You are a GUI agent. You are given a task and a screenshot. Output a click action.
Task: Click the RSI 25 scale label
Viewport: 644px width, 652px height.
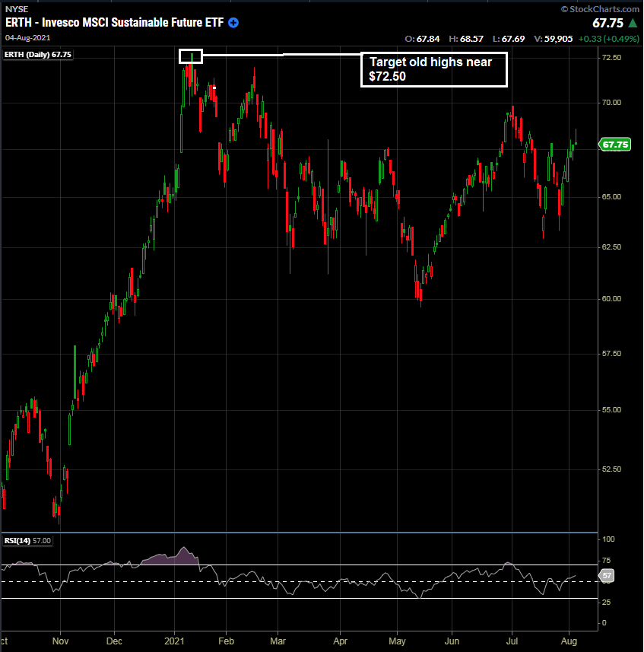607,602
